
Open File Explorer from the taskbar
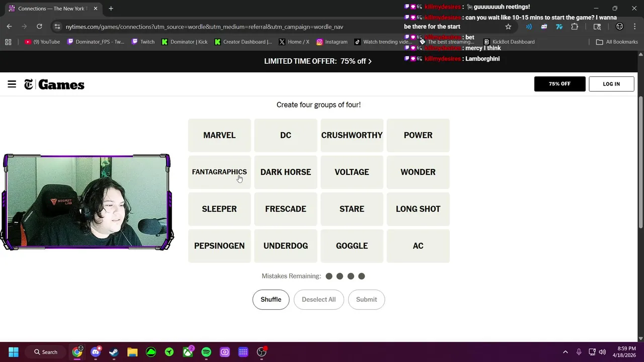[x=132, y=352]
